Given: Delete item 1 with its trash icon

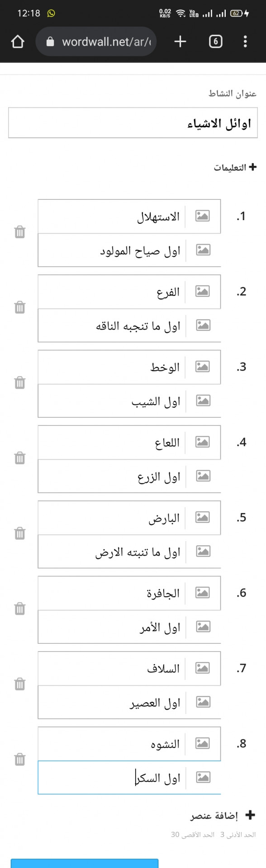Looking at the screenshot, I should pyautogui.click(x=20, y=232).
